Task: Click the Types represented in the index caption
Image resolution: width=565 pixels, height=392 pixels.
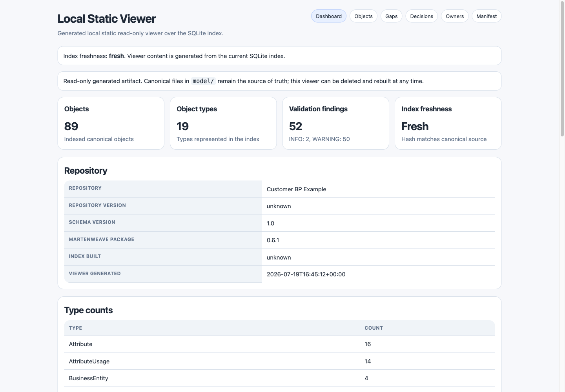Action: point(218,139)
